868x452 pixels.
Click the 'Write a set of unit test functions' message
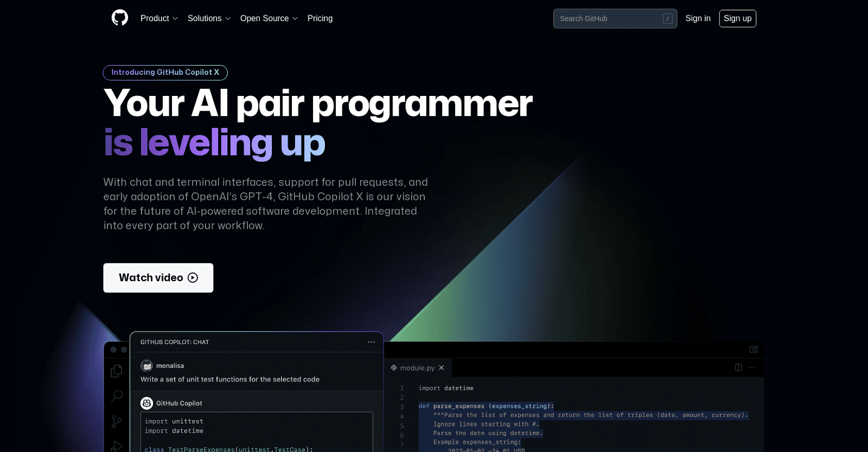(x=230, y=379)
